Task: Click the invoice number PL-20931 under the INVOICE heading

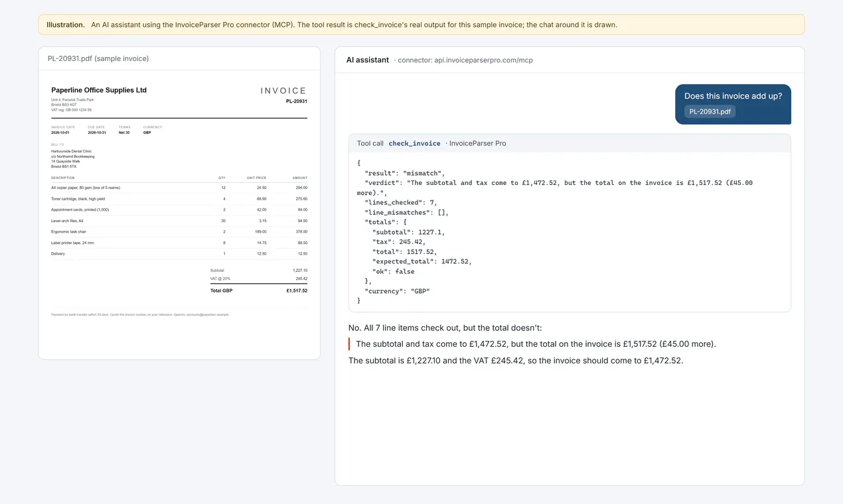Action: pos(297,101)
